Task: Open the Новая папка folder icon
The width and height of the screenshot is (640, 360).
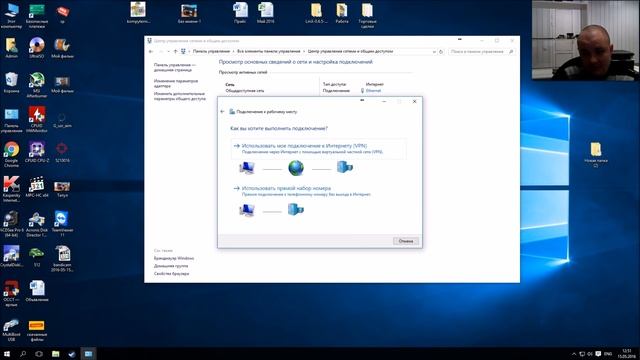Action: point(596,155)
